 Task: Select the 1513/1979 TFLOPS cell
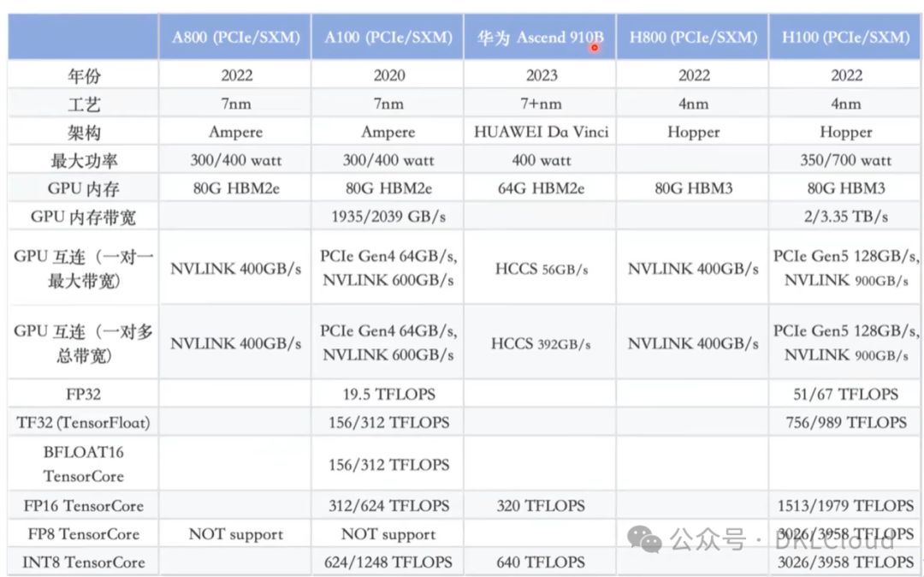click(x=845, y=506)
